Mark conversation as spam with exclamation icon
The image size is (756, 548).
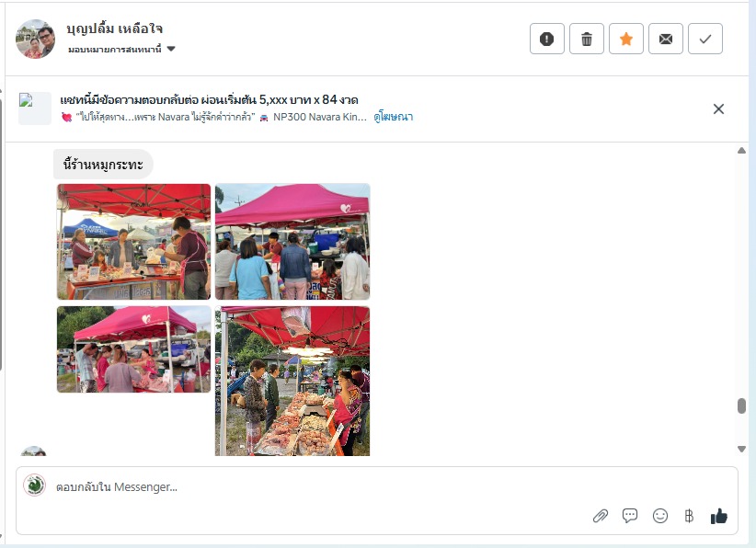[546, 39]
